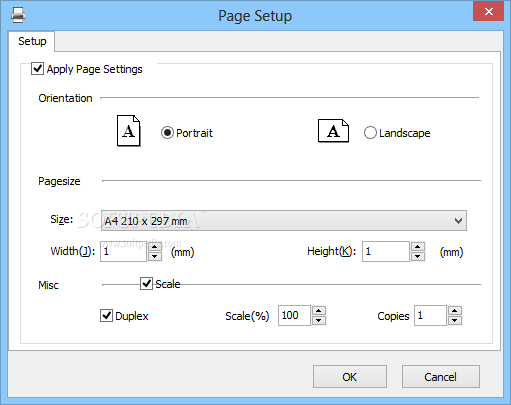Decrease Copies with down arrow

pyautogui.click(x=455, y=320)
